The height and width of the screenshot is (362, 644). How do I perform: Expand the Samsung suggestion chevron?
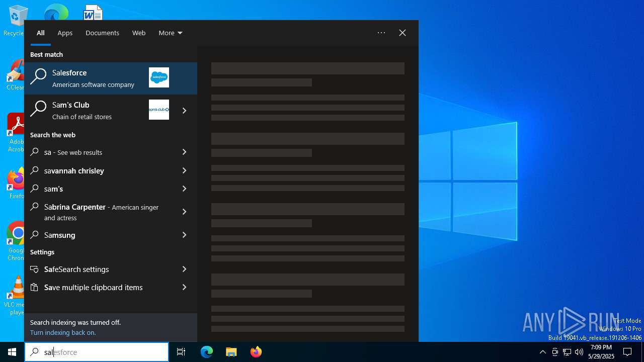click(184, 235)
